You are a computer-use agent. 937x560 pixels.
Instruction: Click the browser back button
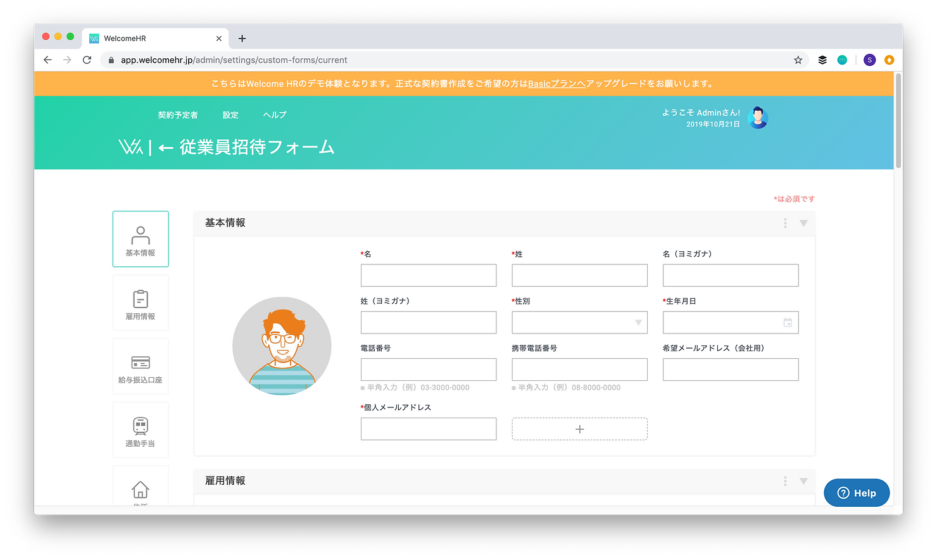coord(47,60)
